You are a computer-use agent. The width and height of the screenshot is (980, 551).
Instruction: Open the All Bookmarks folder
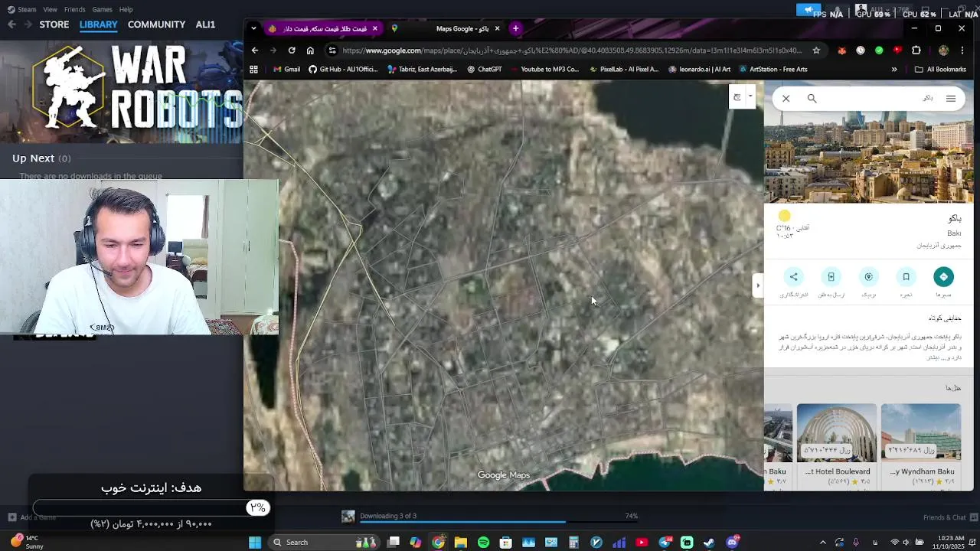coord(939,69)
